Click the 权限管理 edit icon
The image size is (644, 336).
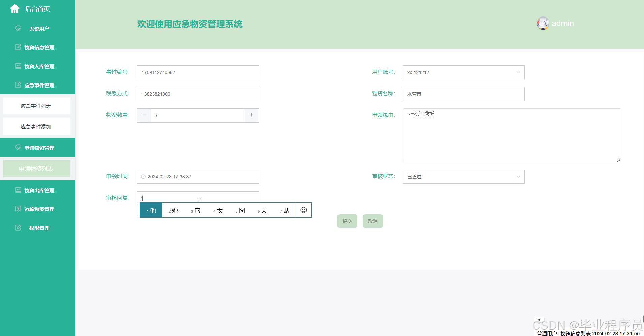click(18, 228)
